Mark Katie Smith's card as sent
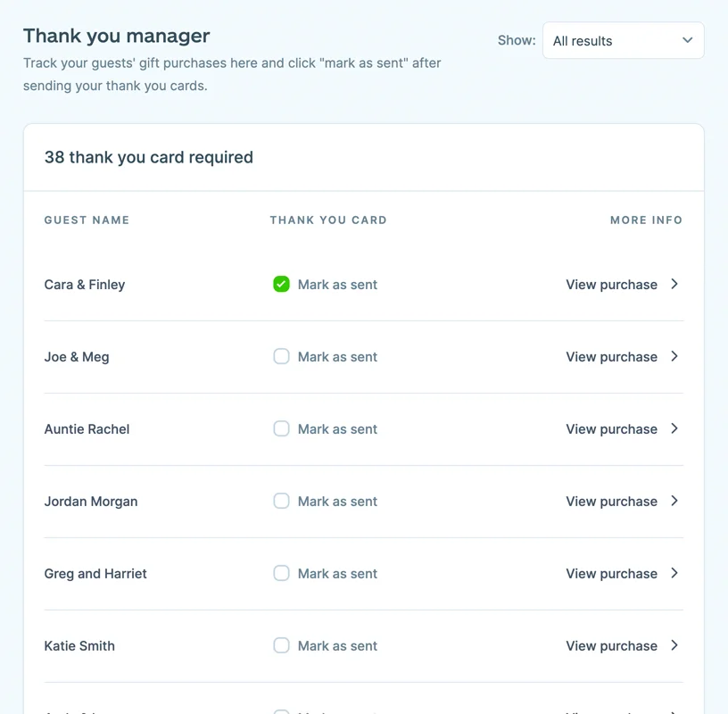 [281, 645]
